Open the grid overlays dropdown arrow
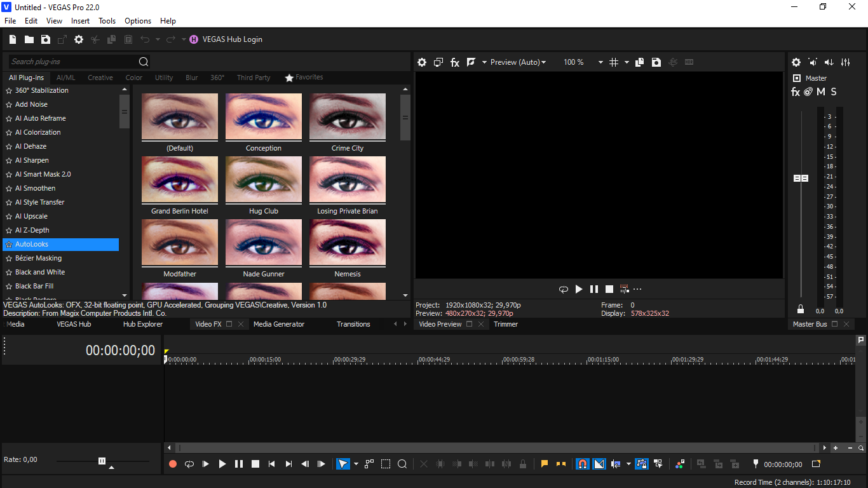The height and width of the screenshot is (488, 868). tap(627, 62)
